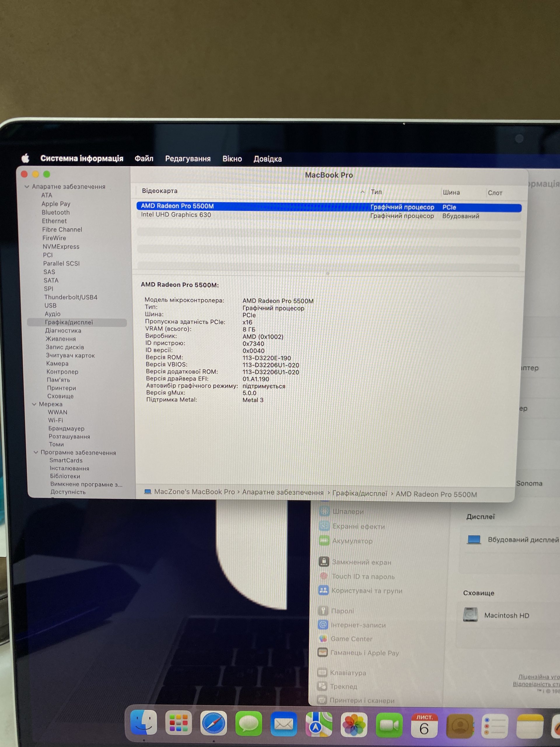
Task: Open Photos app in the Dock
Action: (x=354, y=724)
